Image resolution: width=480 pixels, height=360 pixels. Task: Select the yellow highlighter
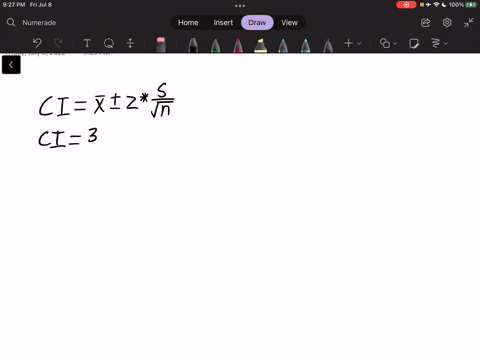[x=260, y=45]
